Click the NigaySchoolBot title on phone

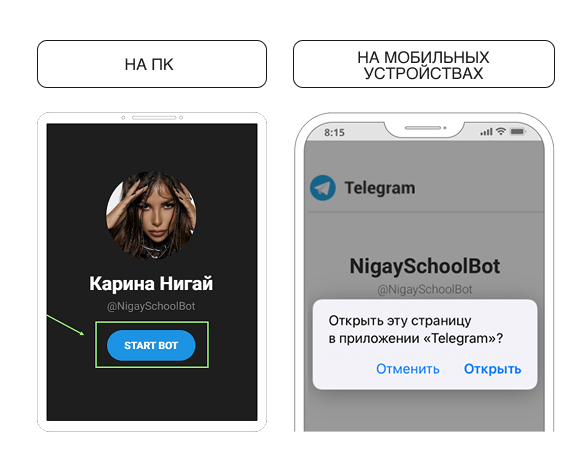click(x=425, y=266)
